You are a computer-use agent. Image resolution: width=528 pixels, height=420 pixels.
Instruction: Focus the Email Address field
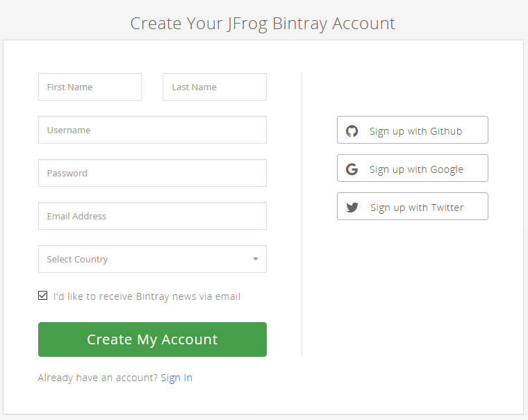[x=152, y=216]
